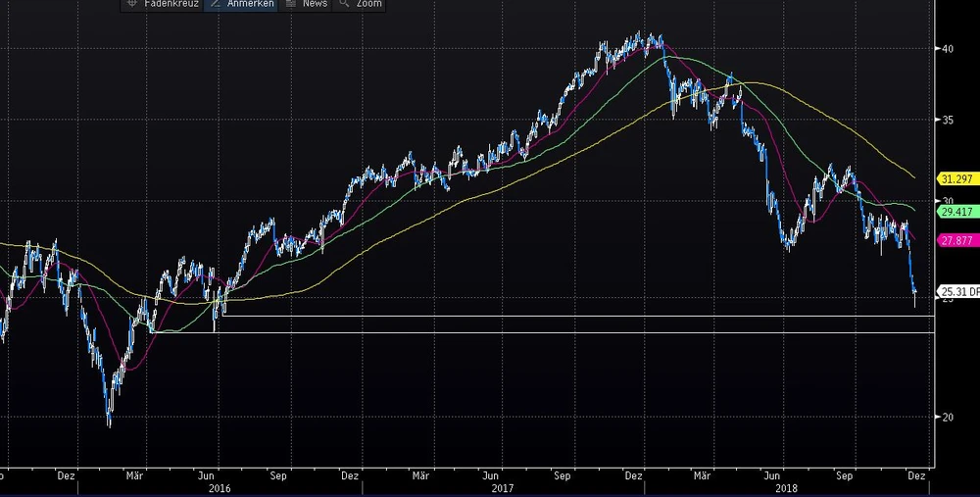Click the 40 price level on the axis

(948, 49)
